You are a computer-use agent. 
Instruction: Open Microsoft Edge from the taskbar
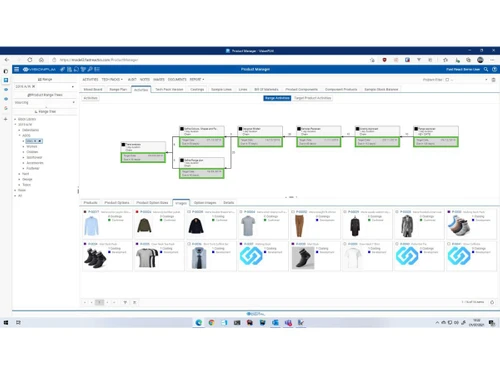point(199,322)
